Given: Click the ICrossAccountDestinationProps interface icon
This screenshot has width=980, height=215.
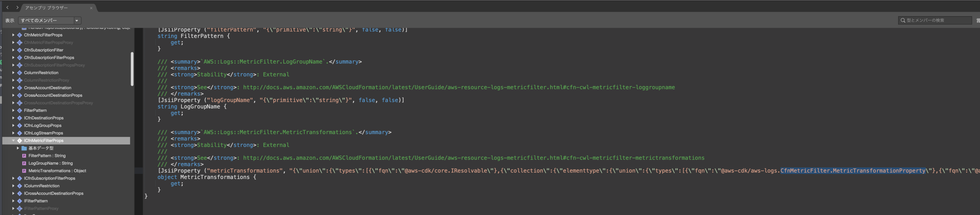Looking at the screenshot, I should (x=20, y=194).
